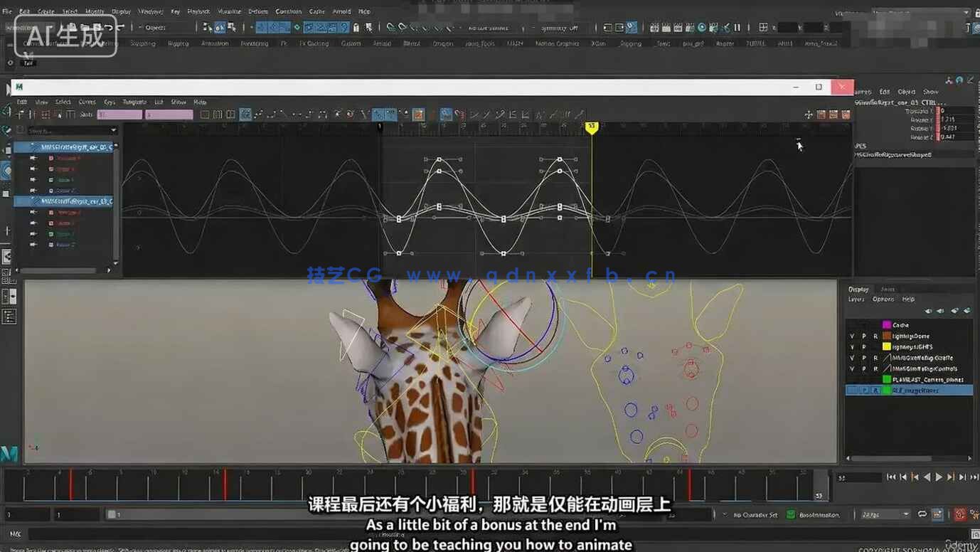Open the outliner search filter dropdown
980x552 pixels.
tap(113, 131)
